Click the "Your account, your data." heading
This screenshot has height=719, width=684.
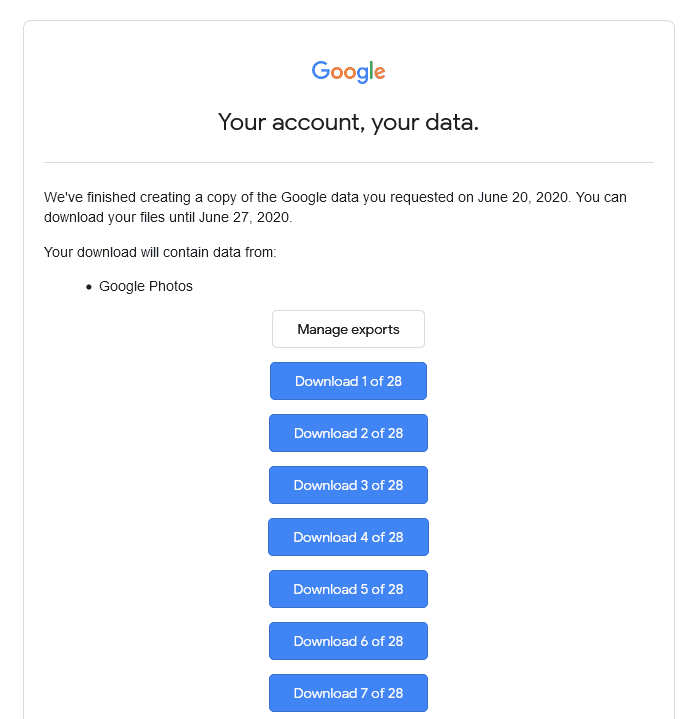[348, 123]
